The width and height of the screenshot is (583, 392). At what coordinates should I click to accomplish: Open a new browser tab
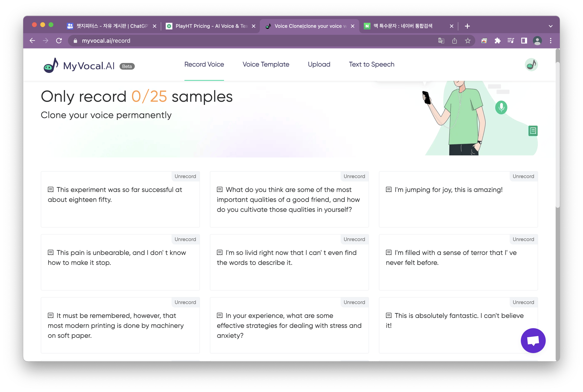point(467,26)
